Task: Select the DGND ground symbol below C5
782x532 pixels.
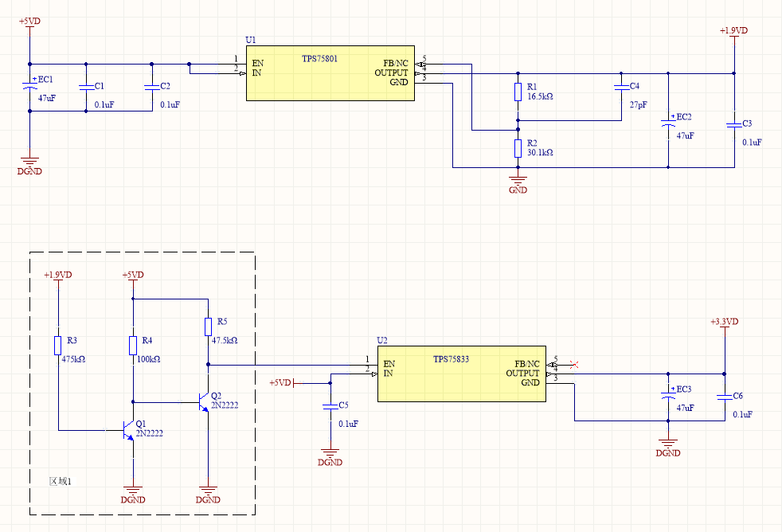Action: (x=330, y=457)
